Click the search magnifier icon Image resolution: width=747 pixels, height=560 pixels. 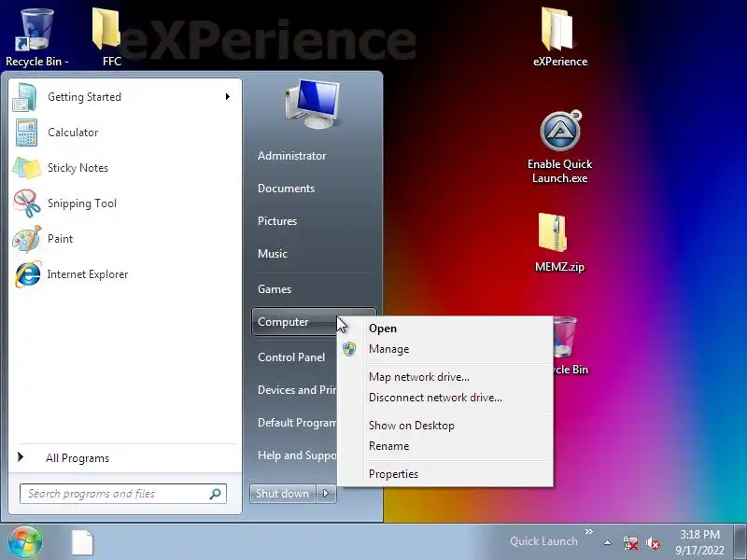click(216, 494)
